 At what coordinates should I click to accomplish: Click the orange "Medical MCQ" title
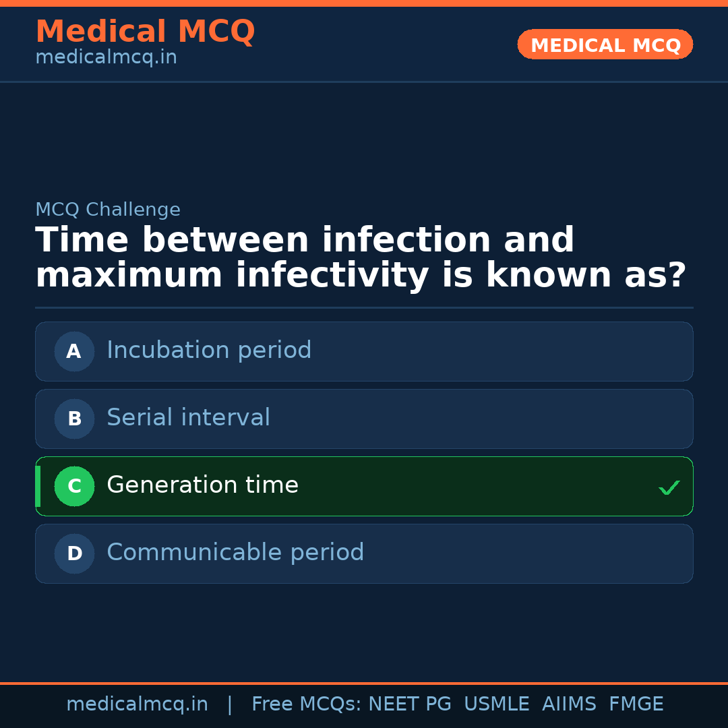point(145,32)
